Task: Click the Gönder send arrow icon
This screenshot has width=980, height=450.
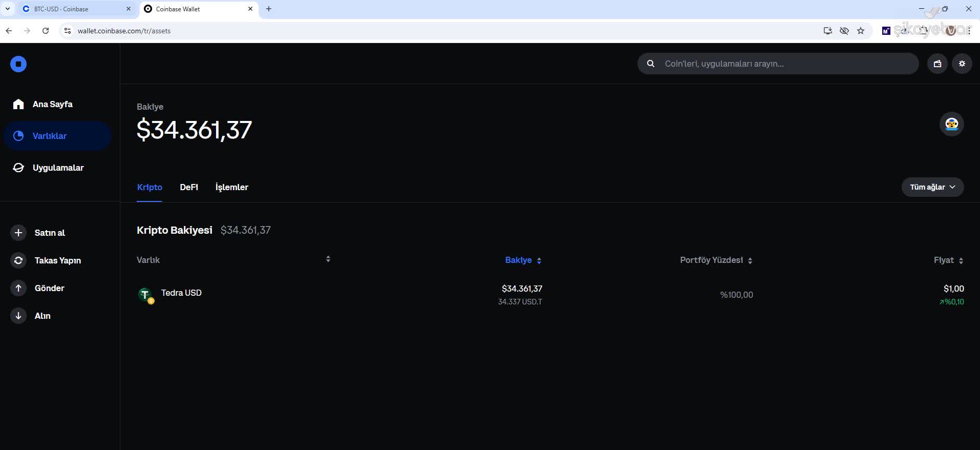Action: pos(18,288)
